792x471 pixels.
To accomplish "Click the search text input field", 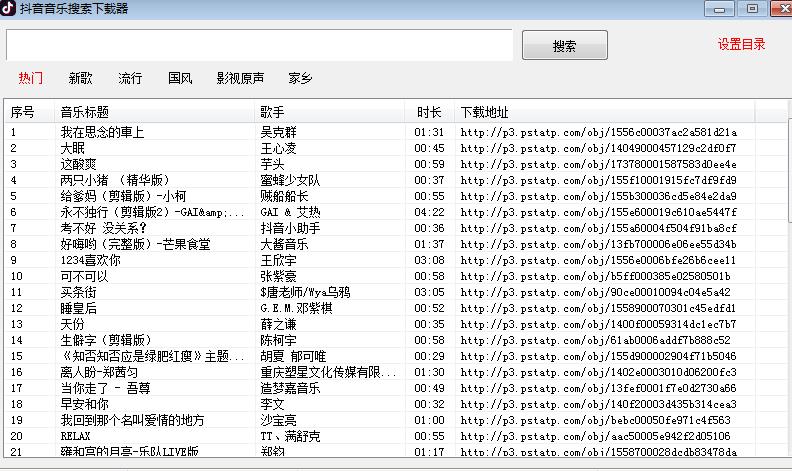I will 259,45.
